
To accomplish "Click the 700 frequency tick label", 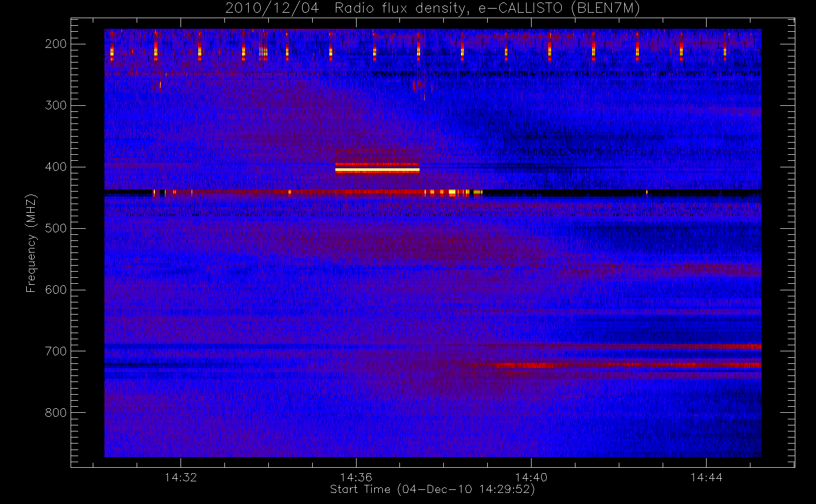I will (x=56, y=351).
